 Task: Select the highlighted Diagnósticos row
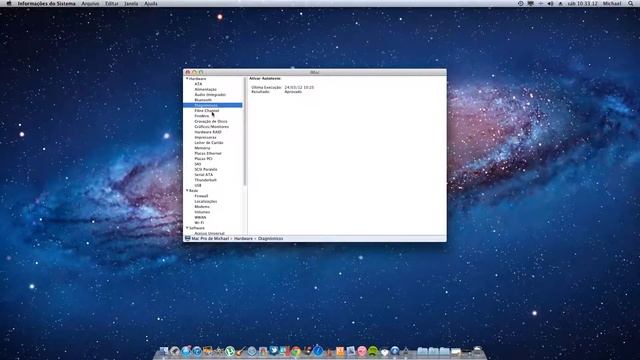pos(213,105)
